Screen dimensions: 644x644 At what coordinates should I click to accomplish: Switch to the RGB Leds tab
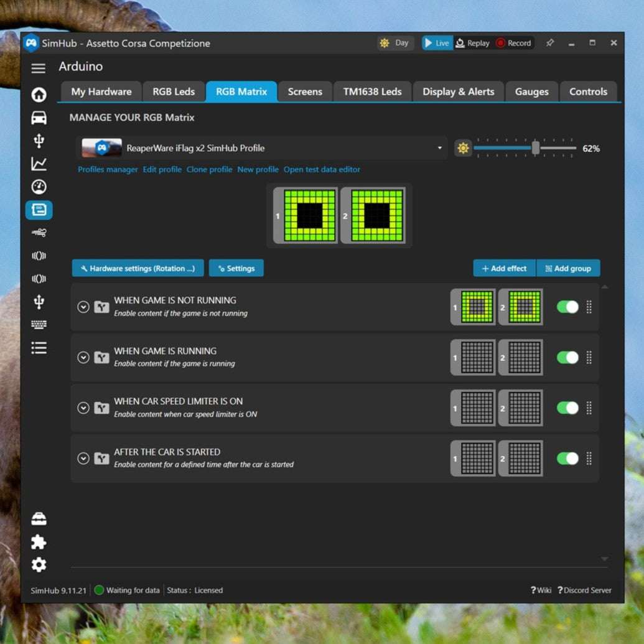click(x=174, y=91)
